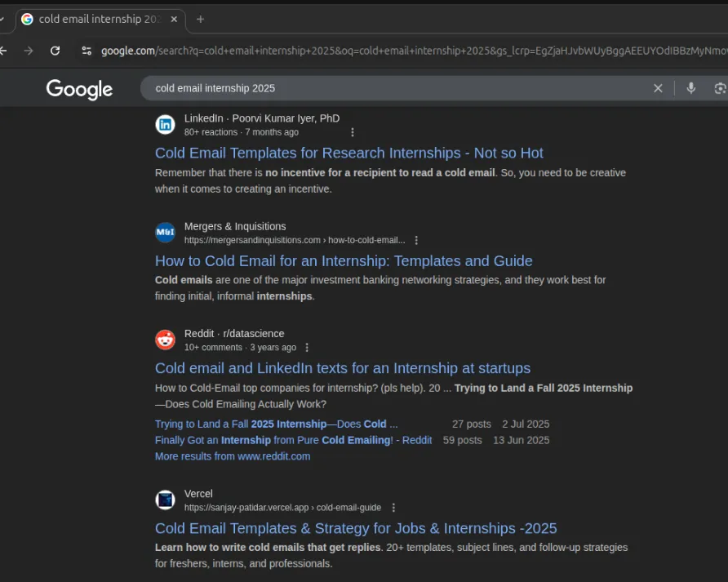Viewport: 728px width, 582px height.
Task: Start voice search with microphone icon
Action: click(690, 88)
